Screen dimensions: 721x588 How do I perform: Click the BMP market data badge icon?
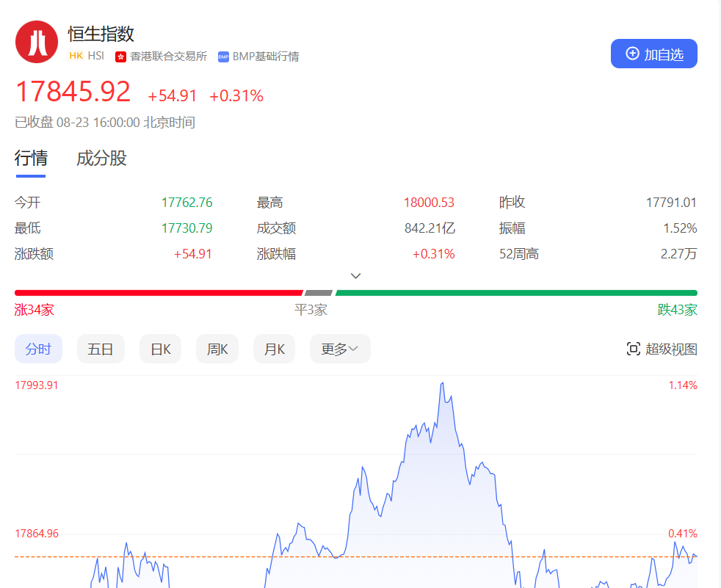coord(223,57)
